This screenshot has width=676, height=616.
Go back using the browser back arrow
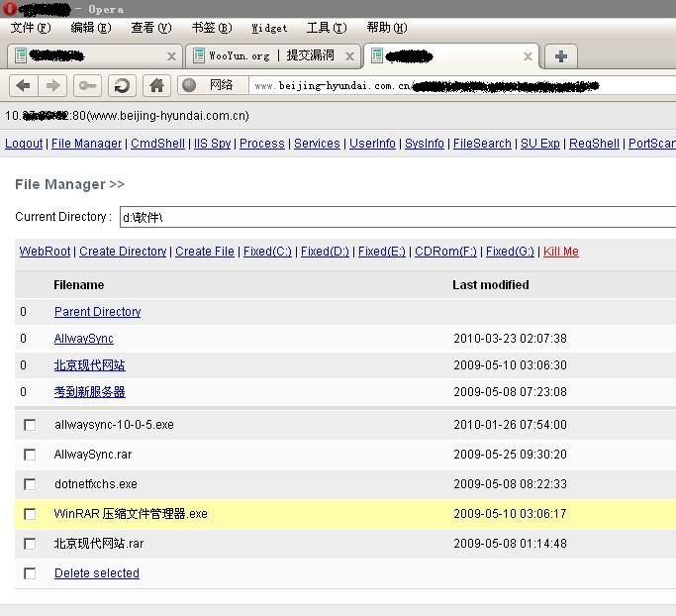(24, 86)
